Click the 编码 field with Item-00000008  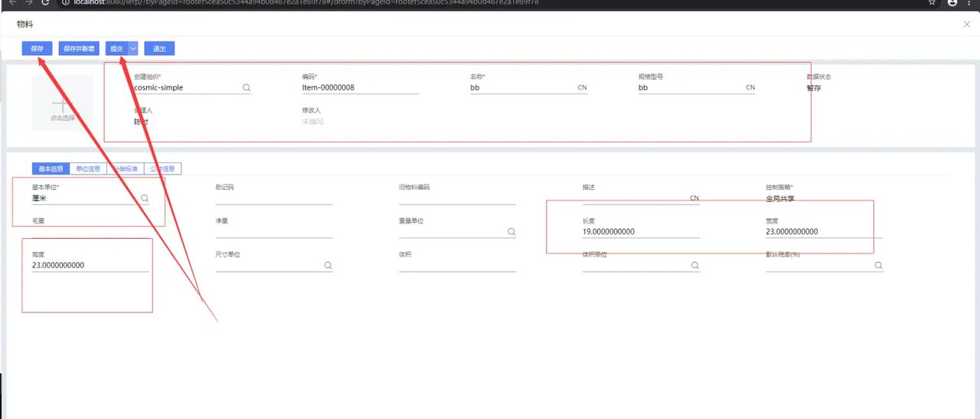point(361,87)
